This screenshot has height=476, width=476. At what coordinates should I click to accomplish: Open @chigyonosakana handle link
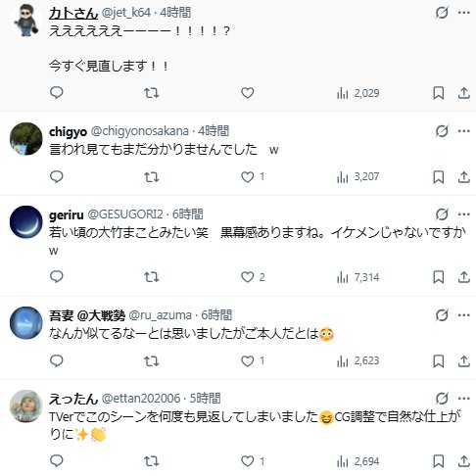140,131
